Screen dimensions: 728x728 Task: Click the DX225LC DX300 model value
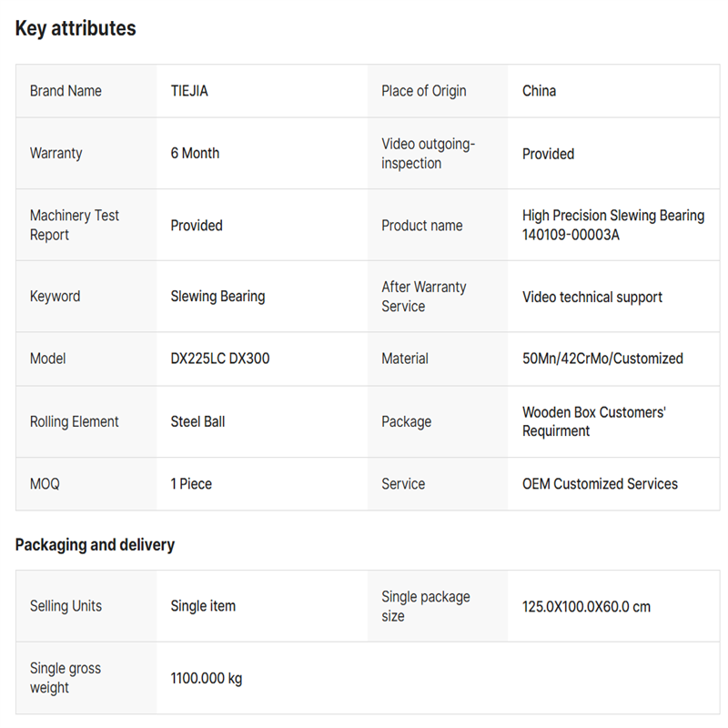(x=220, y=359)
